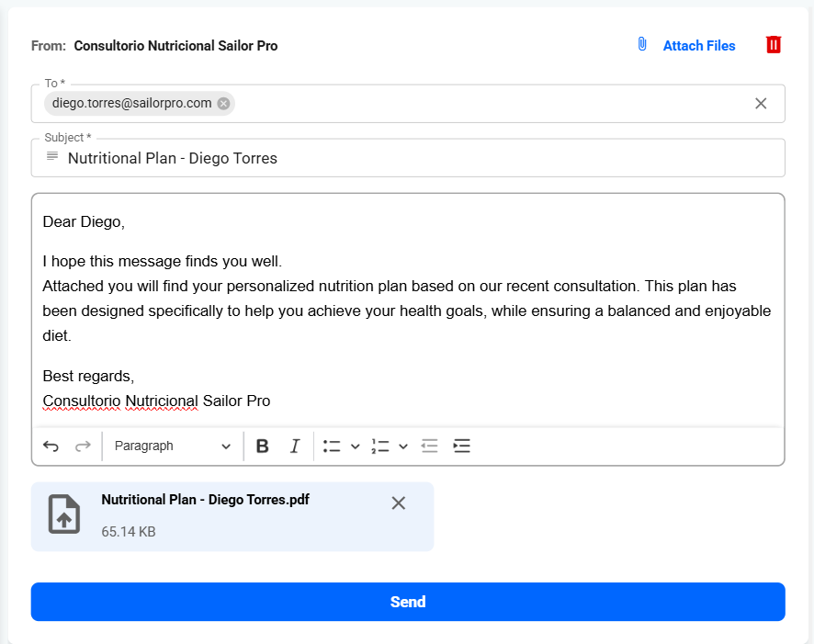Decrease the text indent
Screen dimensions: 814x644
click(x=429, y=446)
